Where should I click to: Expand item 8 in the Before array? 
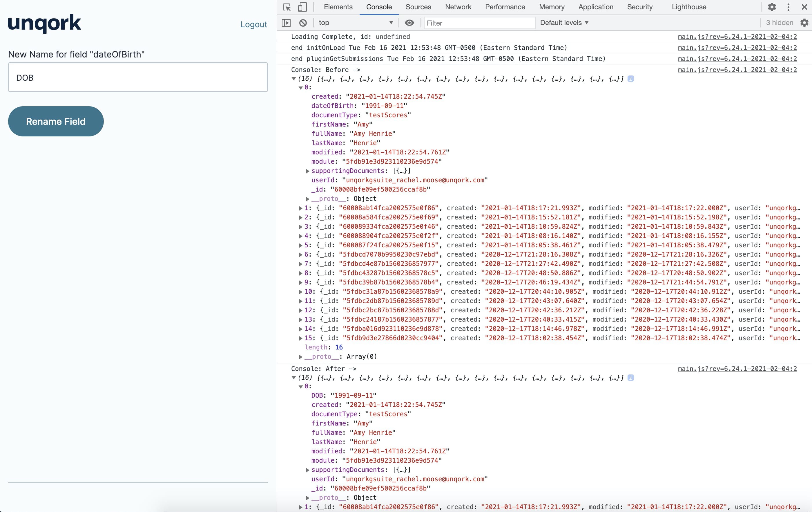pyautogui.click(x=300, y=273)
